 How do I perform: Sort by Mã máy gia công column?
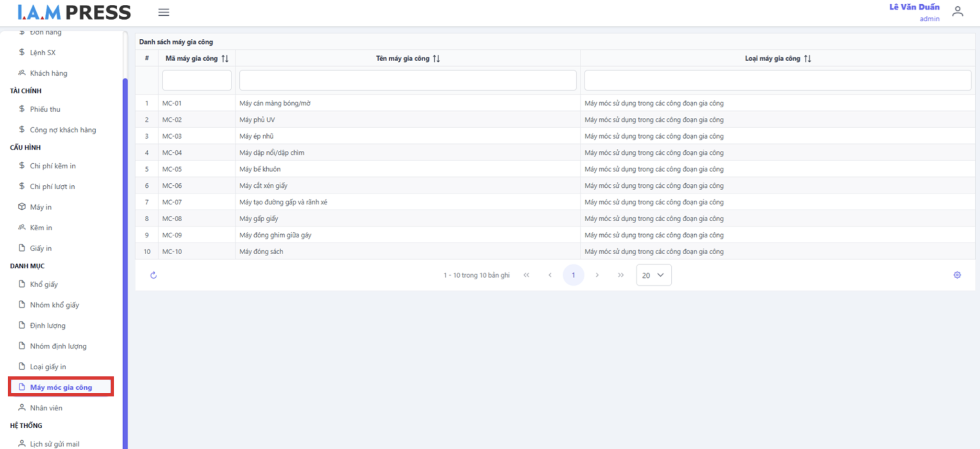225,58
